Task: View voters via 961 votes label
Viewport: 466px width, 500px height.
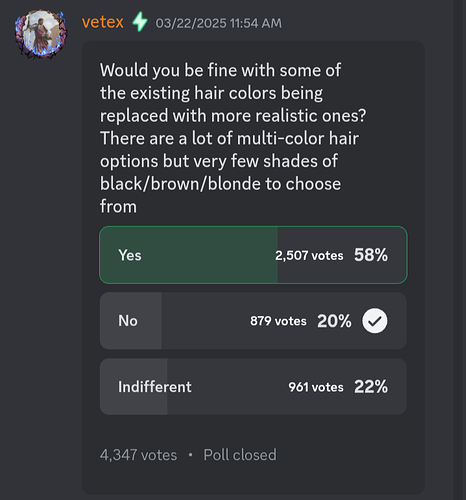Action: tap(316, 387)
